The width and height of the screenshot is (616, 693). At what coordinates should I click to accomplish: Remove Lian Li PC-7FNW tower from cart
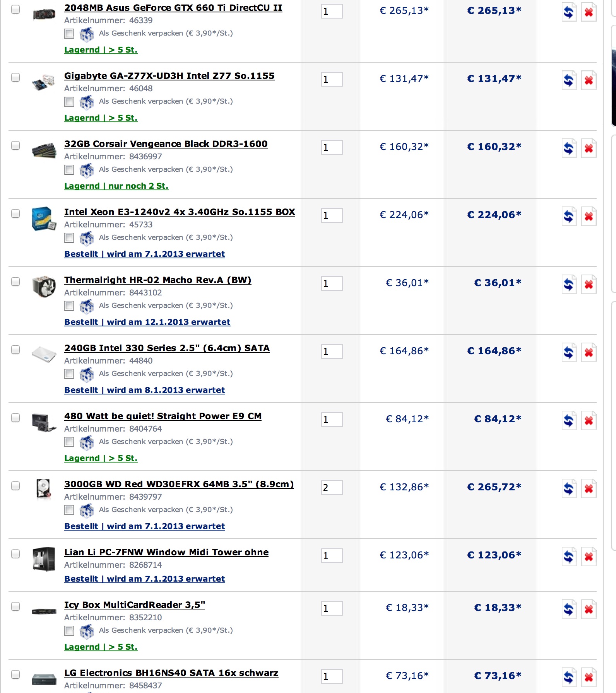589,557
